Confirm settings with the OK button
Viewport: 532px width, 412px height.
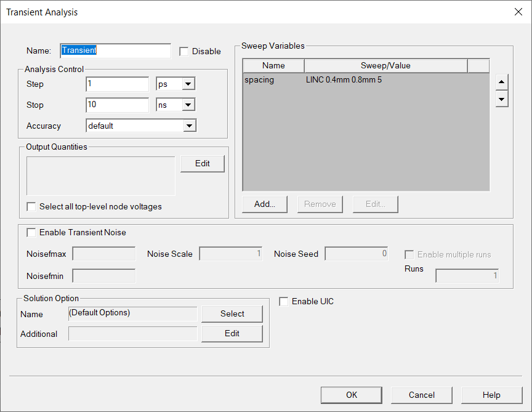point(351,395)
